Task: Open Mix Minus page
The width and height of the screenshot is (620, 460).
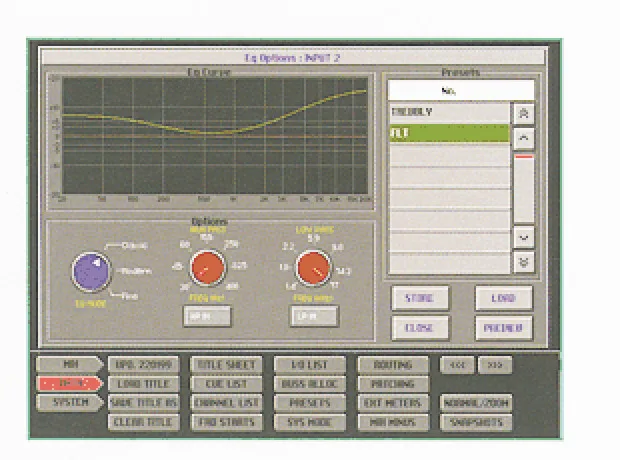Action: coord(393,422)
